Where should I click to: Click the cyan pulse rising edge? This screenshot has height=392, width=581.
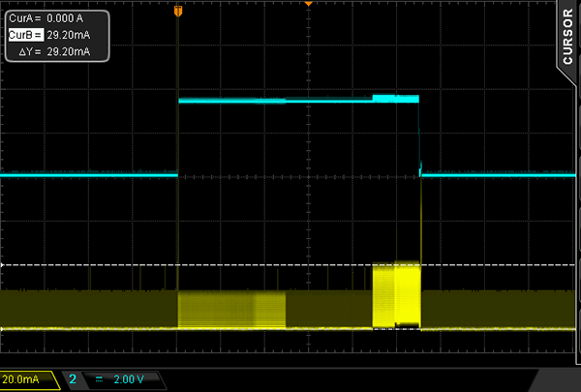(178, 136)
